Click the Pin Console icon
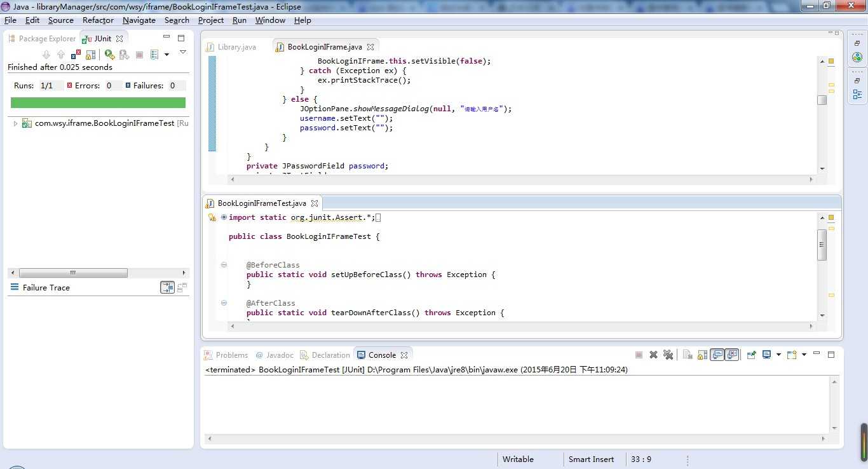Image resolution: width=868 pixels, height=469 pixels. (x=751, y=355)
